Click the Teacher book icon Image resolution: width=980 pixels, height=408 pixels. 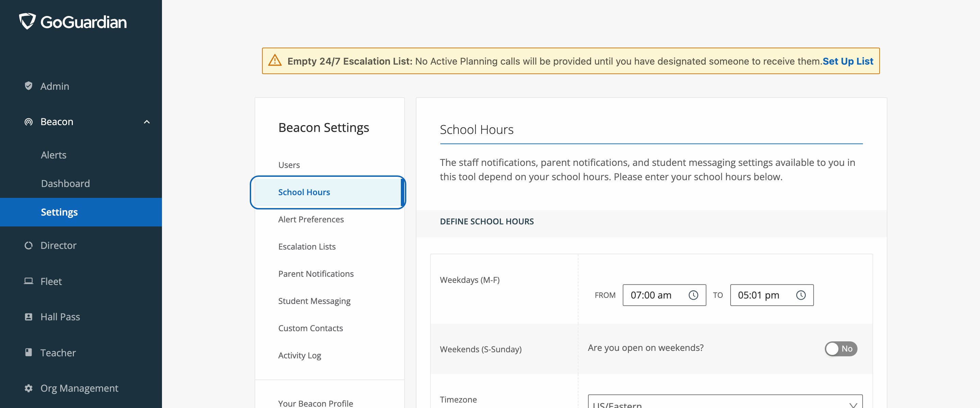point(29,353)
